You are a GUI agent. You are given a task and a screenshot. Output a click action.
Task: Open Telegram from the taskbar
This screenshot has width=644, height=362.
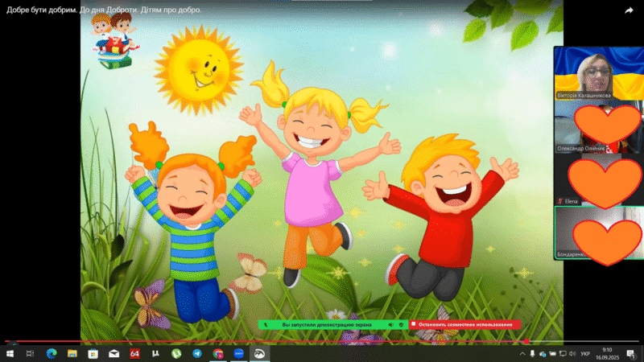coord(197,353)
